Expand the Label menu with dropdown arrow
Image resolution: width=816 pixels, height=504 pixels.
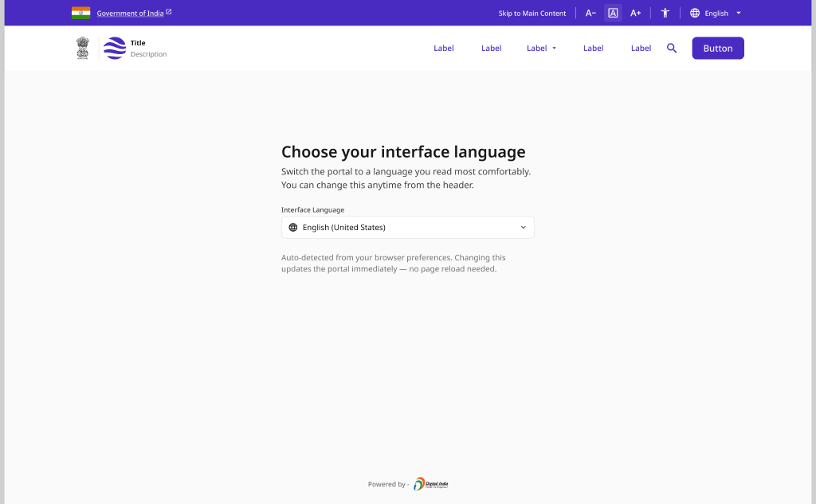(542, 48)
